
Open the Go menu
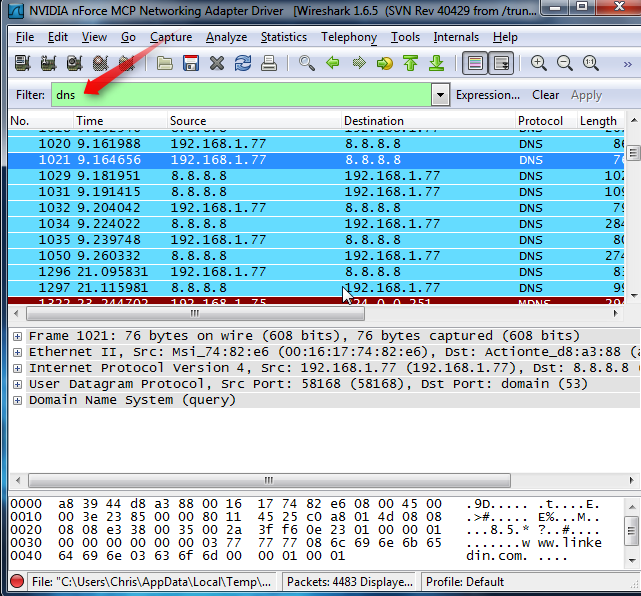coord(128,37)
